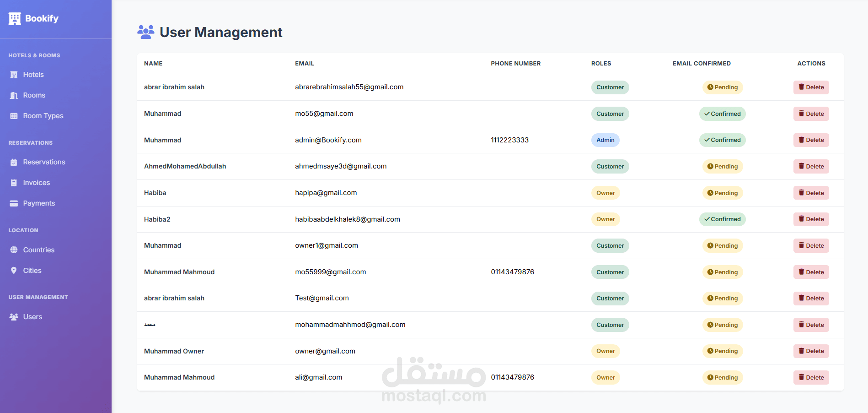Image resolution: width=868 pixels, height=413 pixels.
Task: Click the Payments credit card icon
Action: coord(14,203)
